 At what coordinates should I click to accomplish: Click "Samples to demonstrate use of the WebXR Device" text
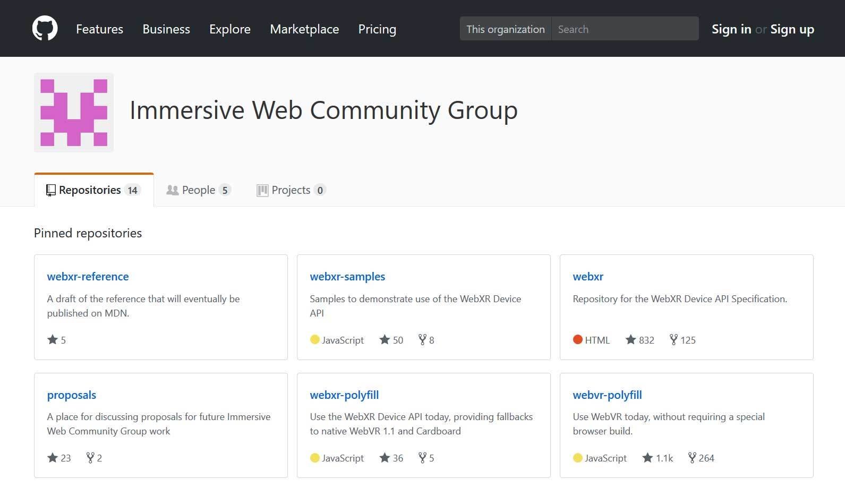click(415, 298)
